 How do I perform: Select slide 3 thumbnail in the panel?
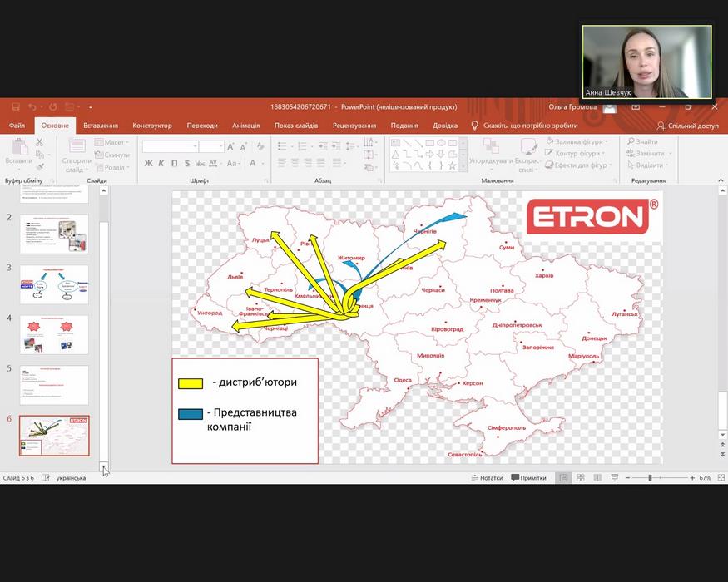coord(54,284)
